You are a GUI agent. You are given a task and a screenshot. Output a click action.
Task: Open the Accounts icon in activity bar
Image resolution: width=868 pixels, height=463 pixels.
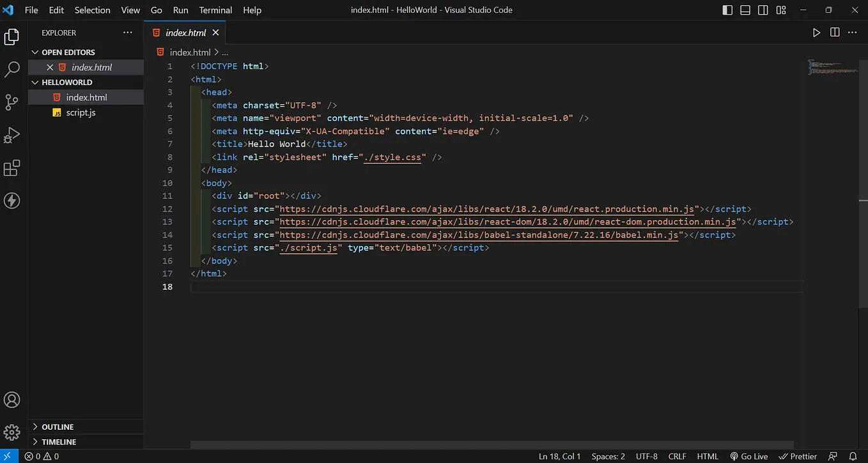click(12, 400)
